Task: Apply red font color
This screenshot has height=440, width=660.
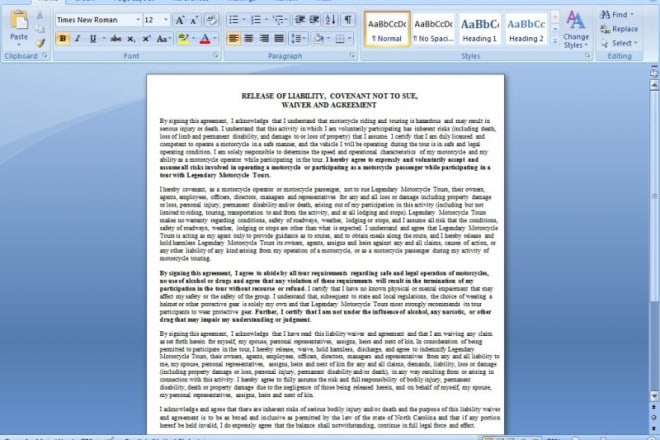Action: (205, 39)
